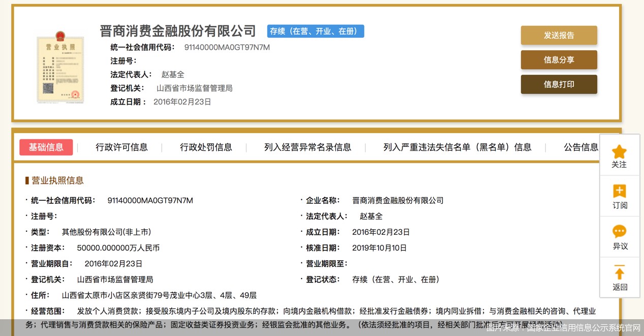Click the 营业执照信息 section heading

[x=57, y=180]
